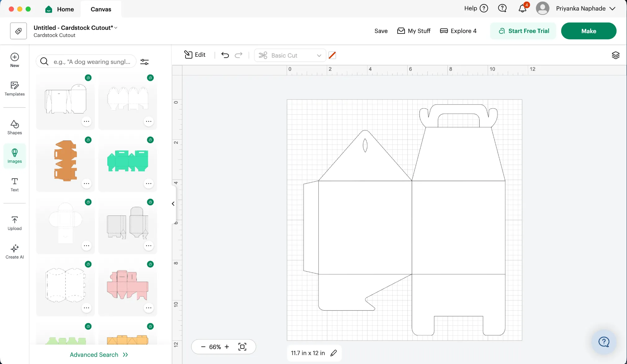The image size is (627, 364).
Task: Redo the last action
Action: [x=238, y=55]
